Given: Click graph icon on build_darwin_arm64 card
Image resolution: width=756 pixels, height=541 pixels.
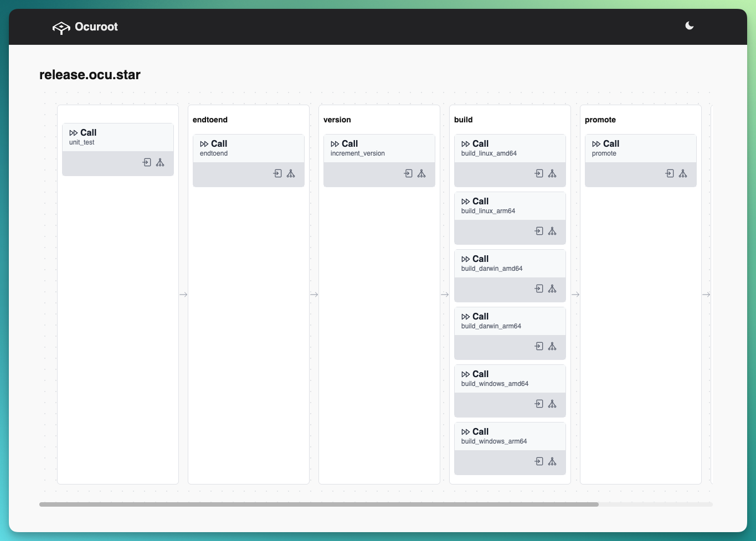Looking at the screenshot, I should click(x=552, y=346).
